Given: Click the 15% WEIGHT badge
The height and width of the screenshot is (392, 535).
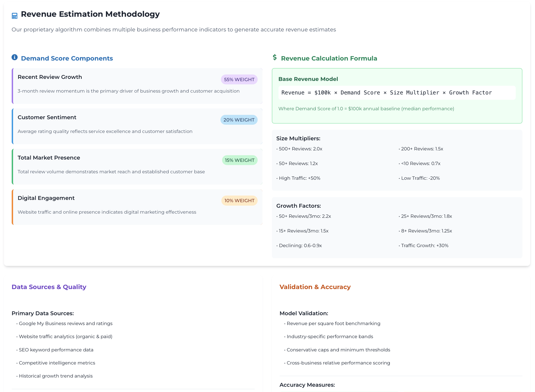Looking at the screenshot, I should (x=239, y=160).
